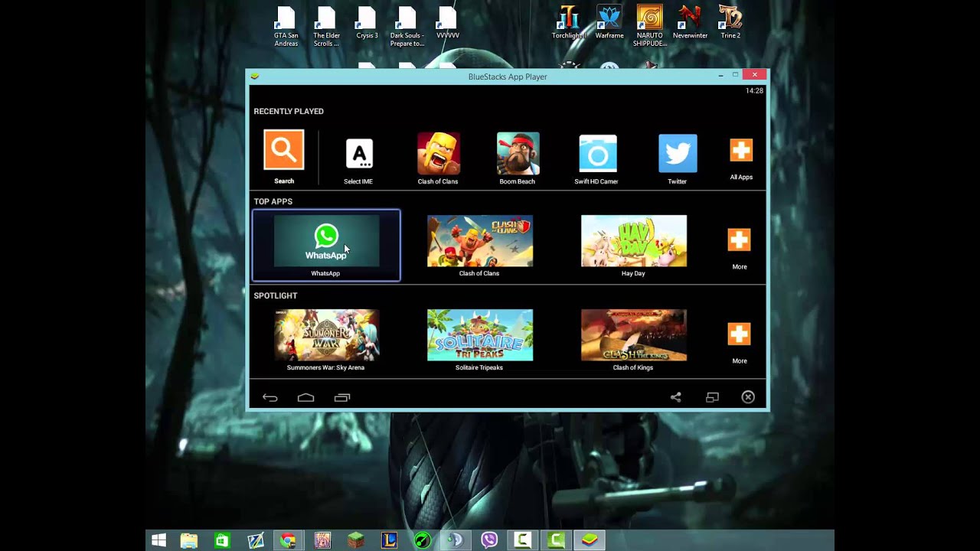Click the BlueStacks circular close icon
980x551 pixels.
[x=748, y=397]
